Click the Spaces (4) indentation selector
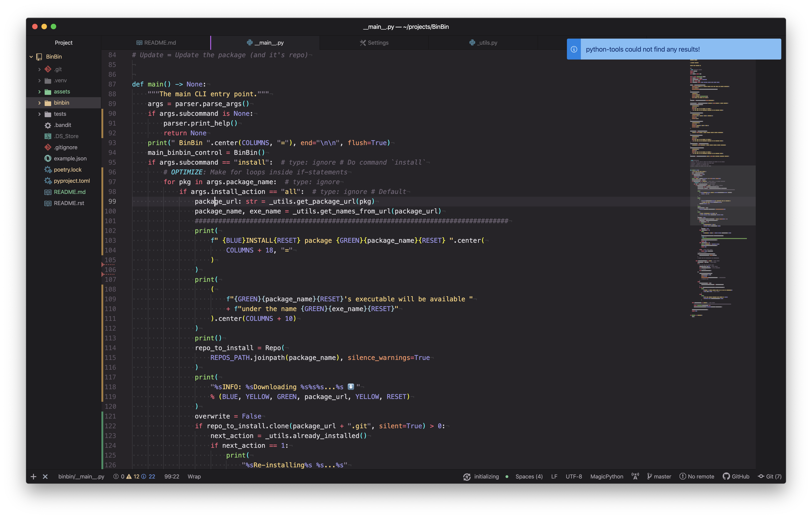Screen dimensions: 812x518 pos(529,477)
